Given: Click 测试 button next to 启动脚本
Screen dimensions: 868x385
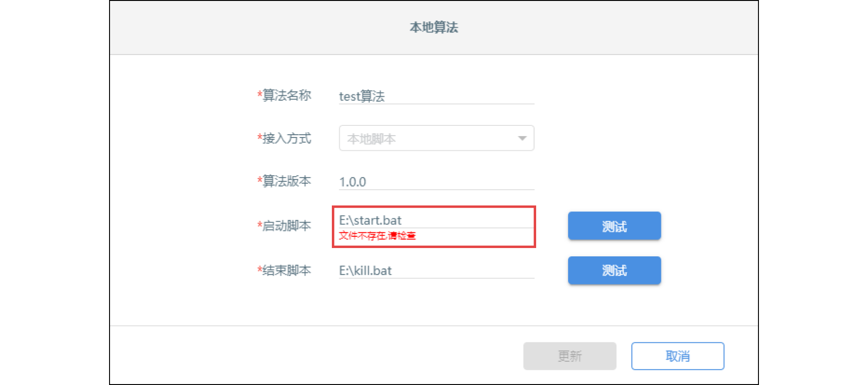Looking at the screenshot, I should [614, 226].
